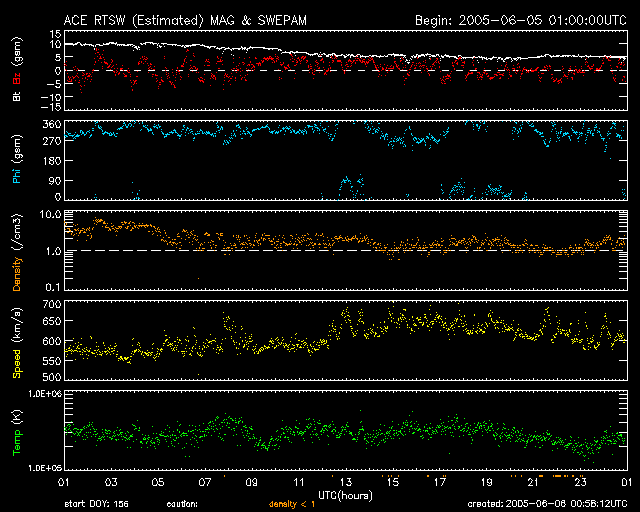The image size is (640, 512).
Task: Click the 'UTC(hours)' x-axis title
Action: (x=345, y=496)
